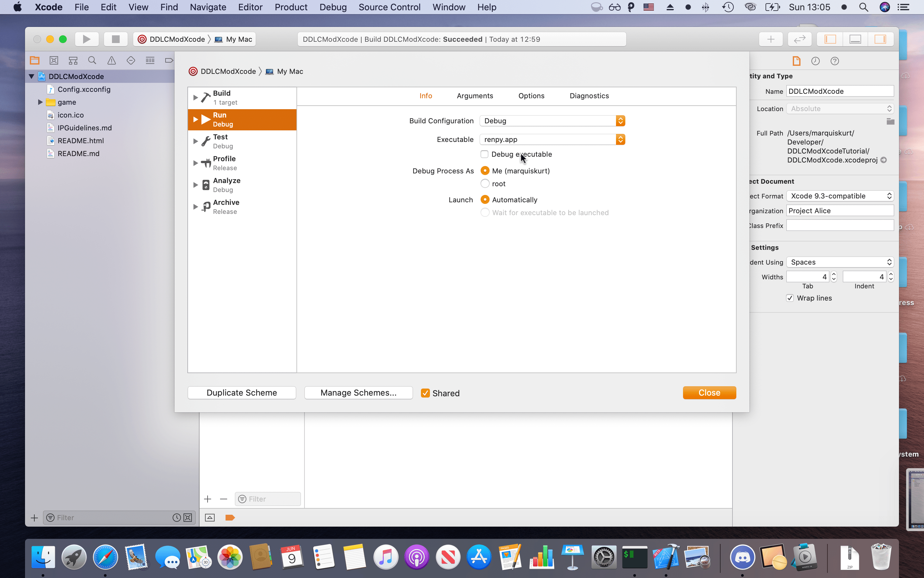
Task: Open the Project Format dropdown
Action: tap(840, 196)
